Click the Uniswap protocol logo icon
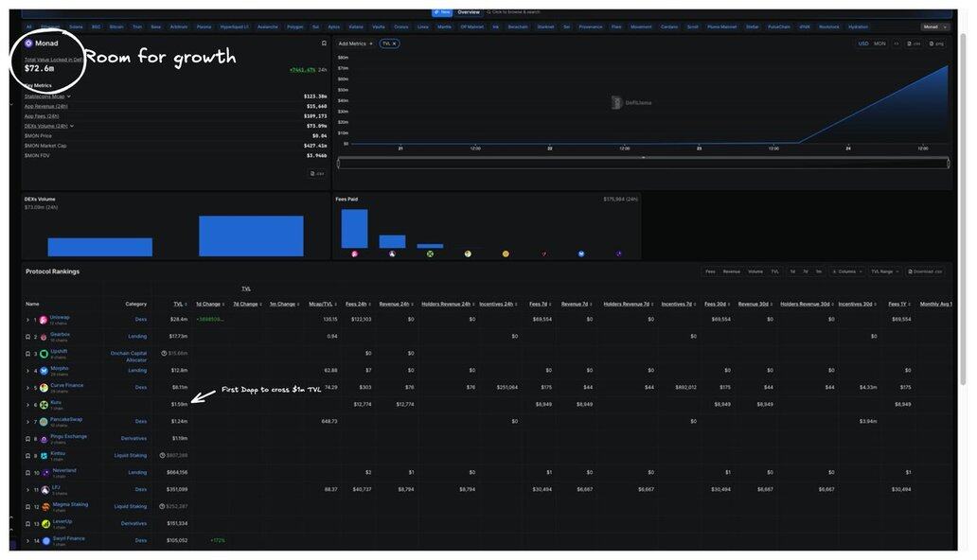Viewport: 977px width, 560px height. (x=44, y=320)
